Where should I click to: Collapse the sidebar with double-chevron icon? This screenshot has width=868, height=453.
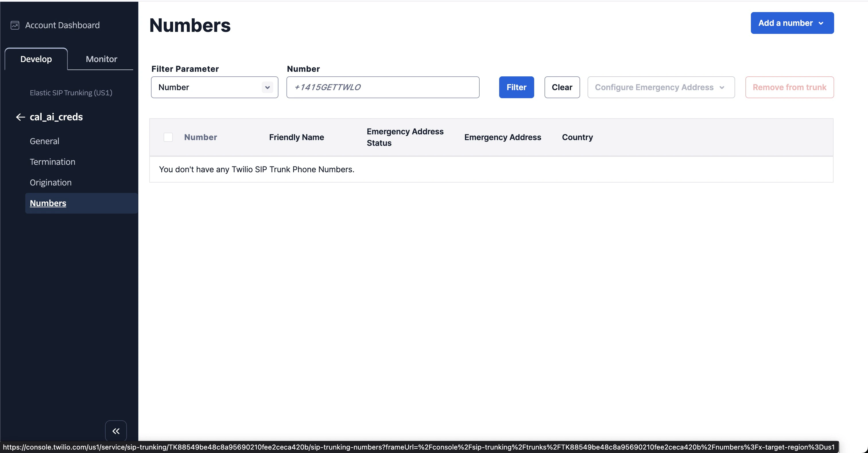(x=116, y=431)
